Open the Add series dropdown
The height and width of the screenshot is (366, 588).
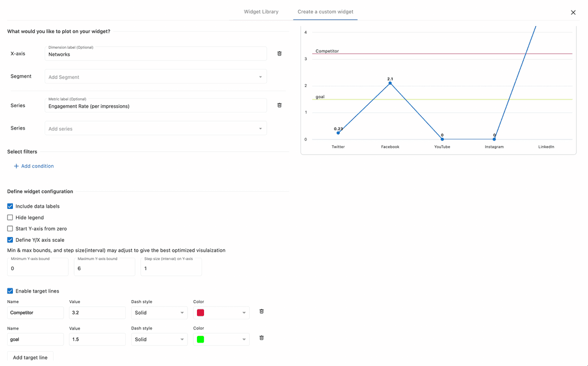pos(155,129)
